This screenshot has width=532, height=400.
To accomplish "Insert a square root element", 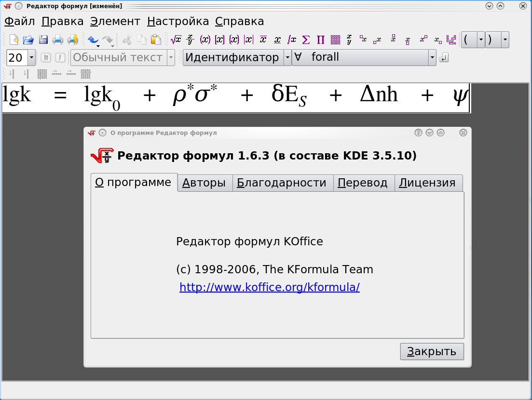I will [x=176, y=40].
